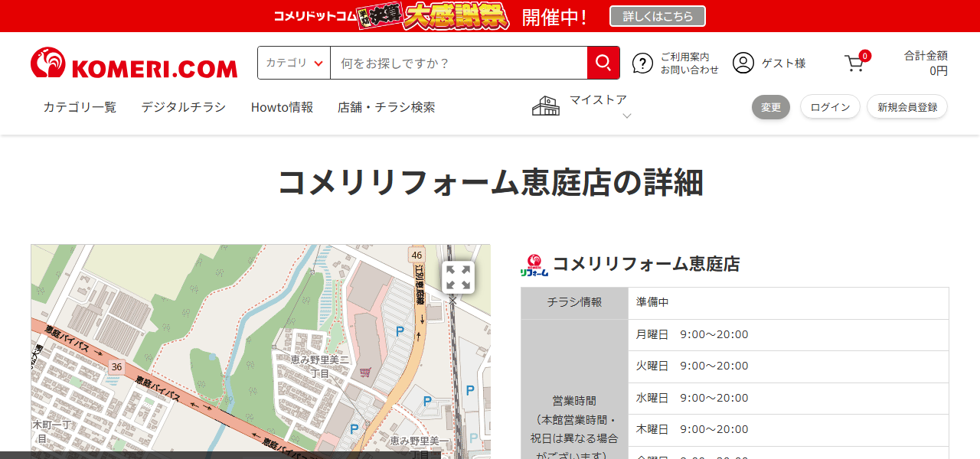This screenshot has height=459, width=980.
Task: Click the 営業時間 header cell
Action: point(574,390)
